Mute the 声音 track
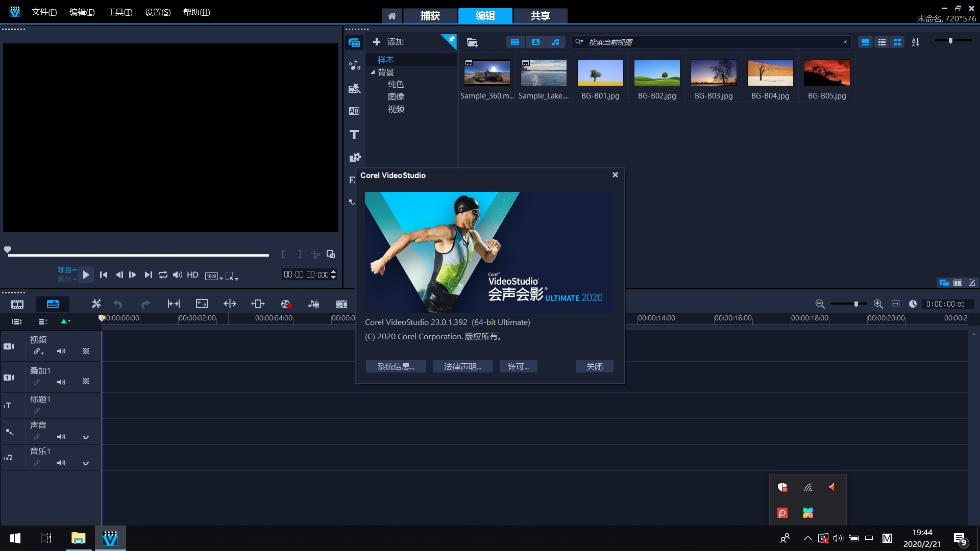The image size is (980, 551). pyautogui.click(x=61, y=437)
